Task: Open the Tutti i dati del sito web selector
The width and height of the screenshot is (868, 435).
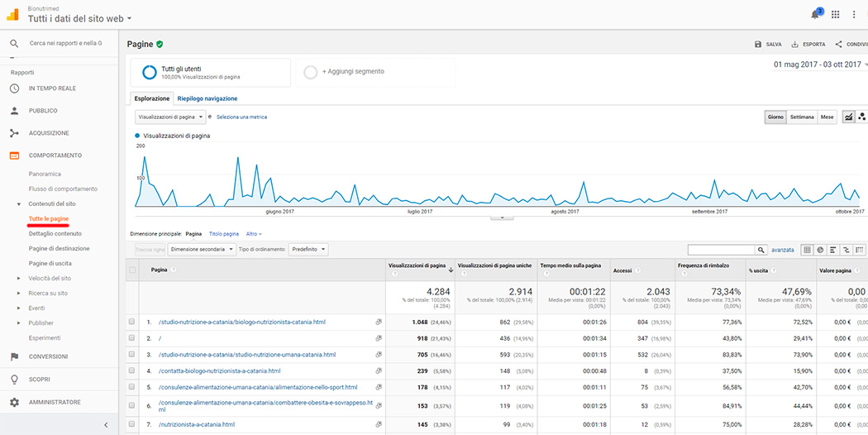Action: tap(79, 19)
